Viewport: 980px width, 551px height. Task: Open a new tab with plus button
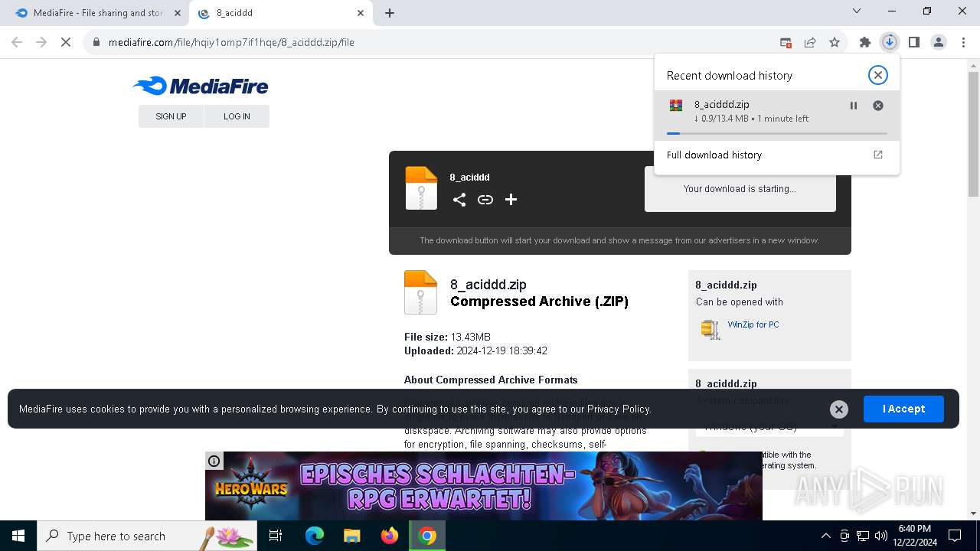click(390, 13)
